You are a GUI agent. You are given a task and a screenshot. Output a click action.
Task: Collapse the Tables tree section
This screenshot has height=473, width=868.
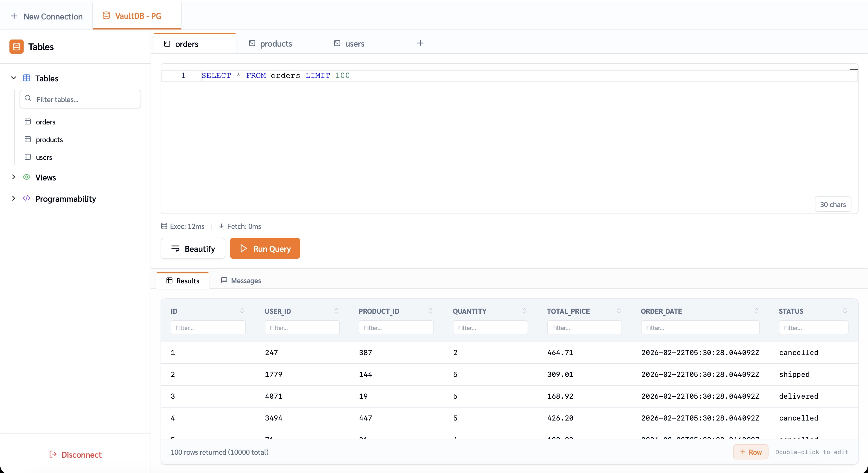tap(14, 78)
